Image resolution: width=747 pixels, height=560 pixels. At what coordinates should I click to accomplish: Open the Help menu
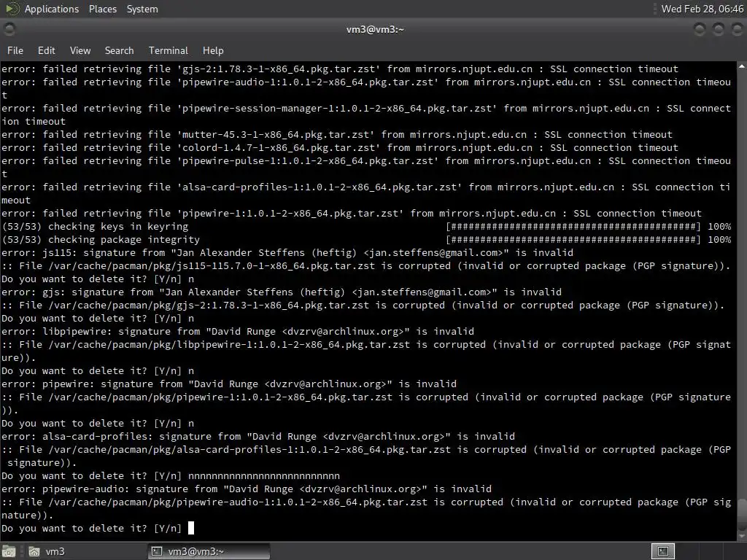pyautogui.click(x=213, y=50)
